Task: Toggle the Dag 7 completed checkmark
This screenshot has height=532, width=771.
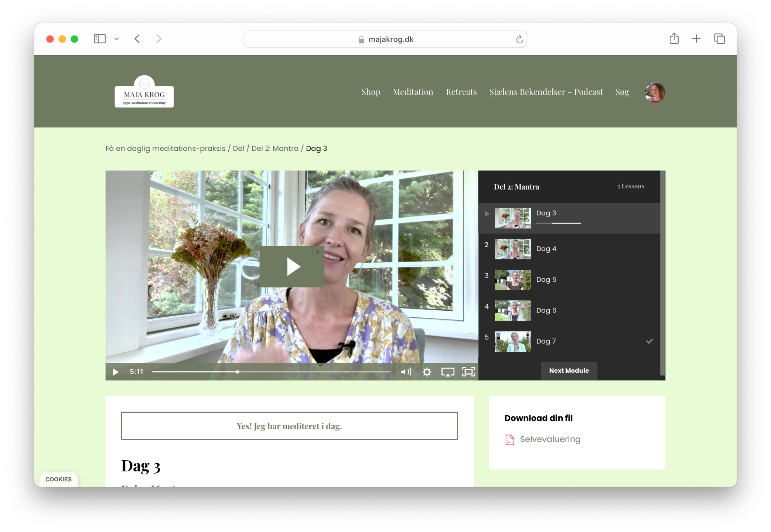Action: coord(649,341)
